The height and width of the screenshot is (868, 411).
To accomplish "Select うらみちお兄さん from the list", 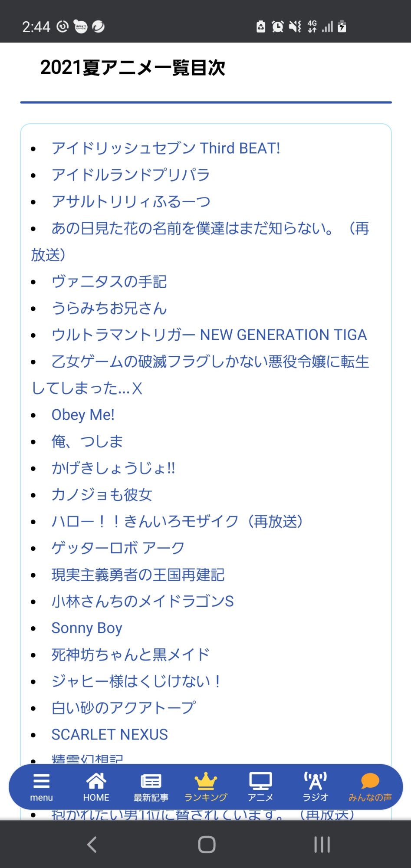I will pyautogui.click(x=109, y=309).
